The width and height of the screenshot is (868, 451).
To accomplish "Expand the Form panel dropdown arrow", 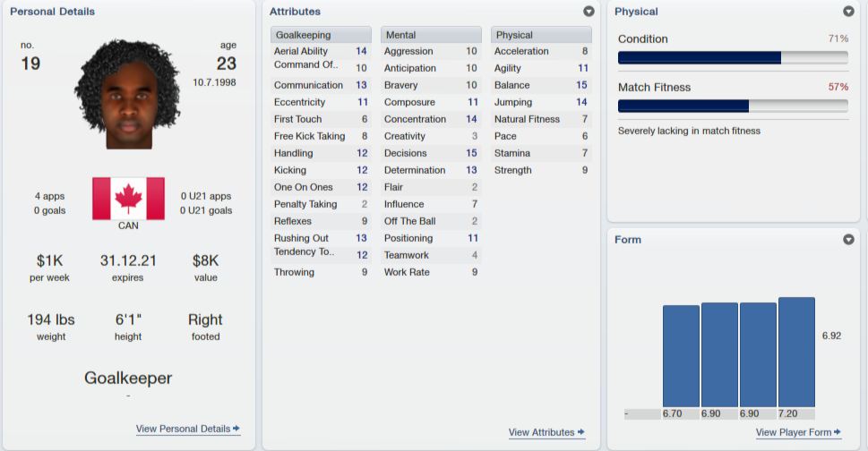I will (x=848, y=239).
